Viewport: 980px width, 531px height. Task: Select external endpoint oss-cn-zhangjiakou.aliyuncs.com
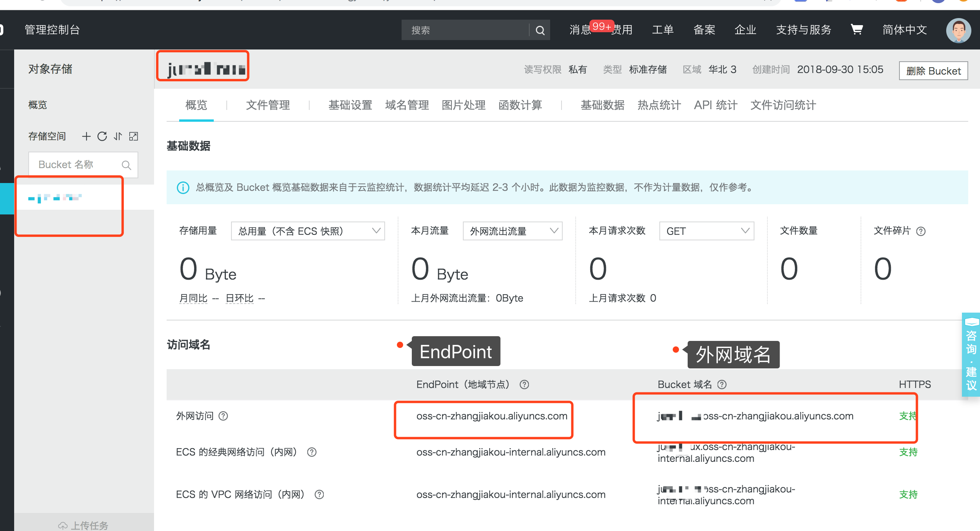coord(492,416)
